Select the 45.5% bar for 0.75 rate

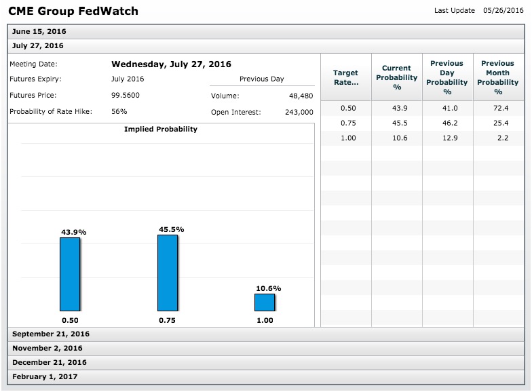tap(167, 273)
